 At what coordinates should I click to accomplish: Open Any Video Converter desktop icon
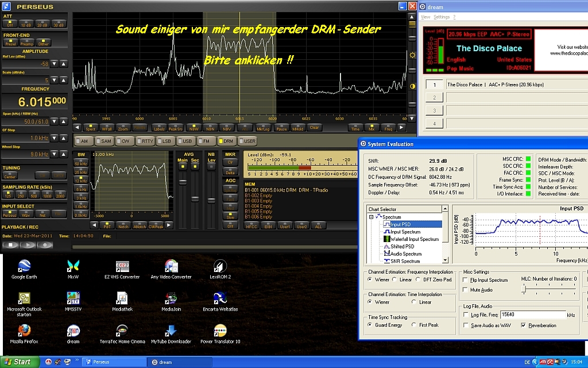171,269
